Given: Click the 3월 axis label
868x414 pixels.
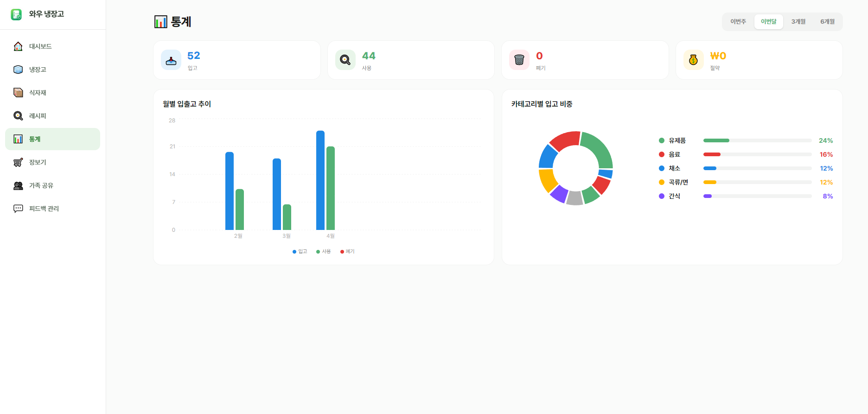Looking at the screenshot, I should [x=287, y=236].
